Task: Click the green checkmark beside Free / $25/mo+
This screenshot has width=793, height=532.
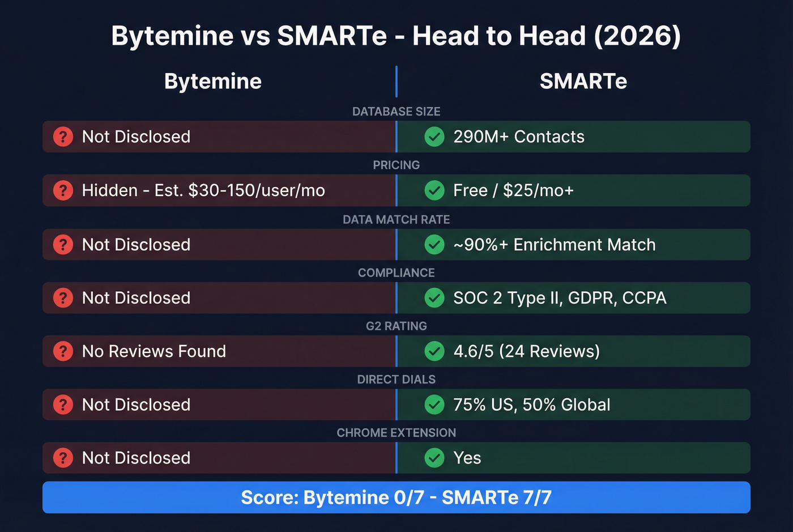Action: pyautogui.click(x=434, y=190)
